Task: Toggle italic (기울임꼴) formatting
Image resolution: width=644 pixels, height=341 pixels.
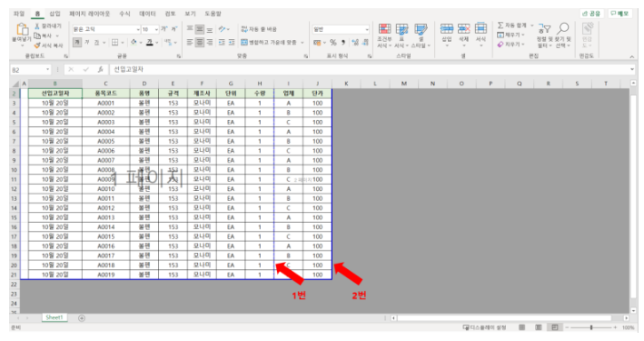Action: coord(87,42)
